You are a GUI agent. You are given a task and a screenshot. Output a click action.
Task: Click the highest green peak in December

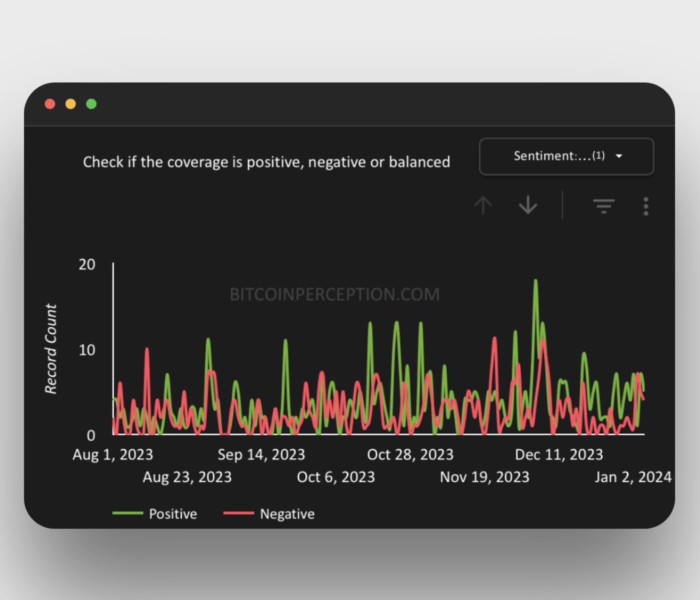point(536,282)
